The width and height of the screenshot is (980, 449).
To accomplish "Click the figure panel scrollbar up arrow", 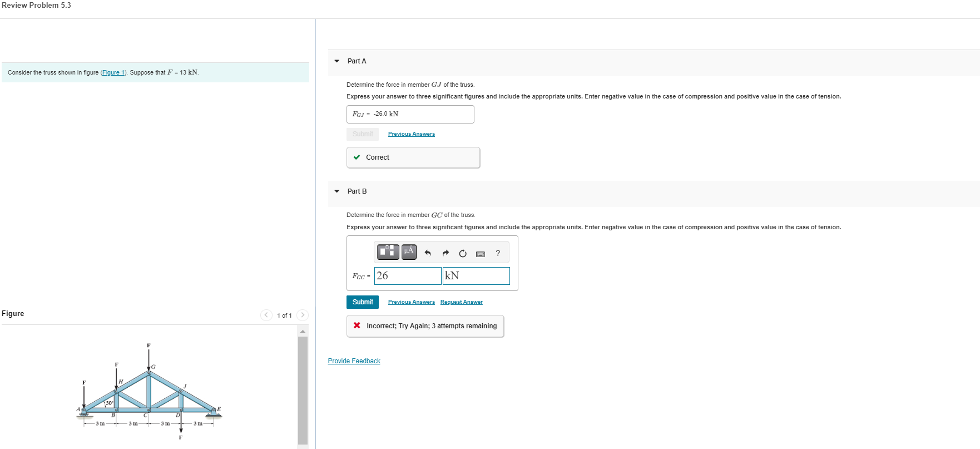I will pyautogui.click(x=303, y=332).
